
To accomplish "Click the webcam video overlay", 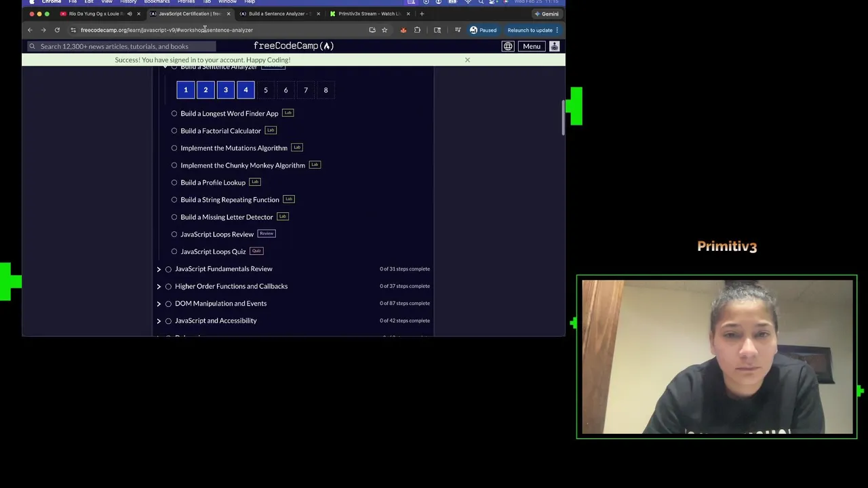I will click(x=717, y=357).
